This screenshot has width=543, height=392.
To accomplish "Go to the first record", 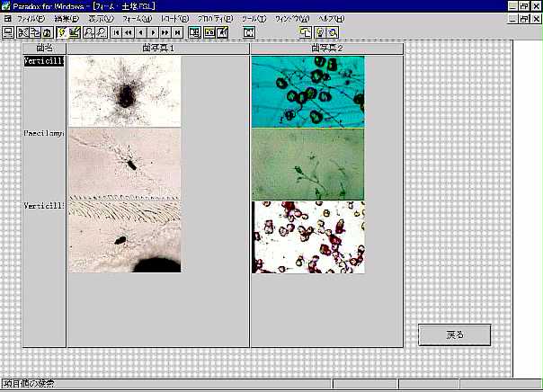I will tap(116, 32).
